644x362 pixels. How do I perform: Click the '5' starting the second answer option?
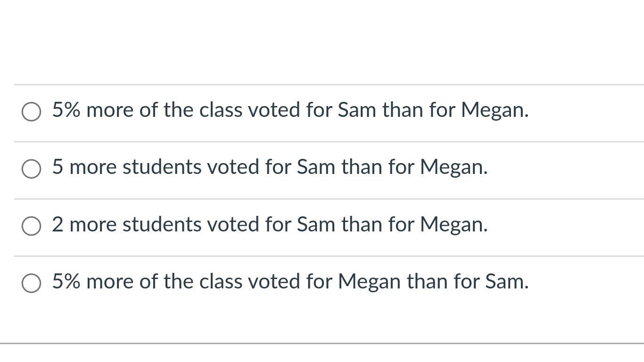point(58,167)
